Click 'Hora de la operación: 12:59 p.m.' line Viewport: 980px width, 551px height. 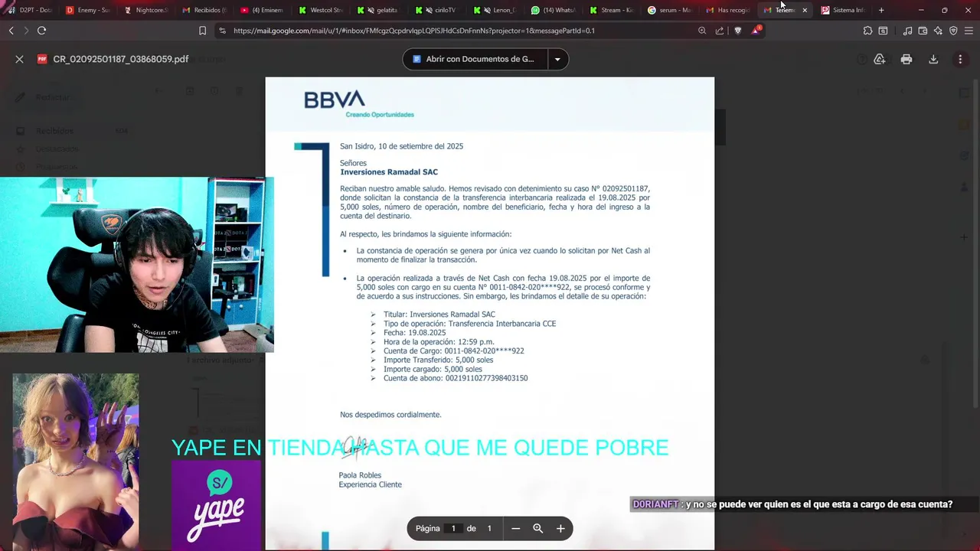click(439, 342)
